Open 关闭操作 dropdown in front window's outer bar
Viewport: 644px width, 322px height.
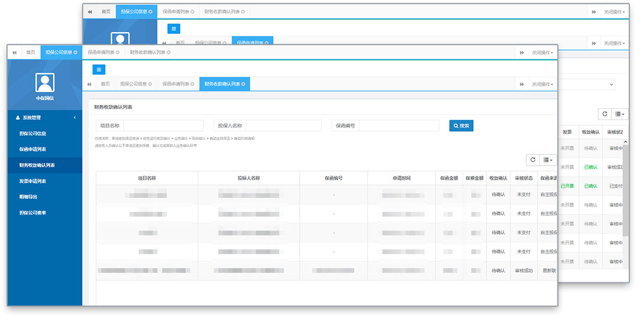point(543,53)
